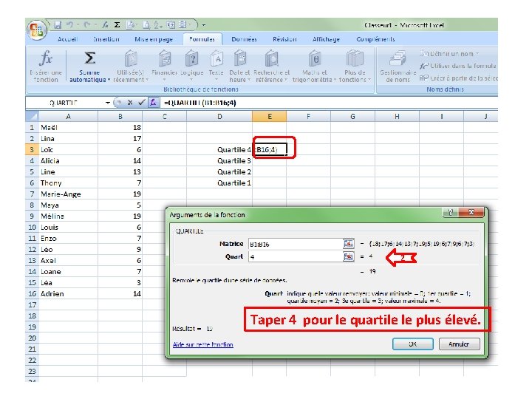This screenshot has height=399, width=532.
Task: Click Annuler in the function arguments dialog
Action: [x=459, y=344]
